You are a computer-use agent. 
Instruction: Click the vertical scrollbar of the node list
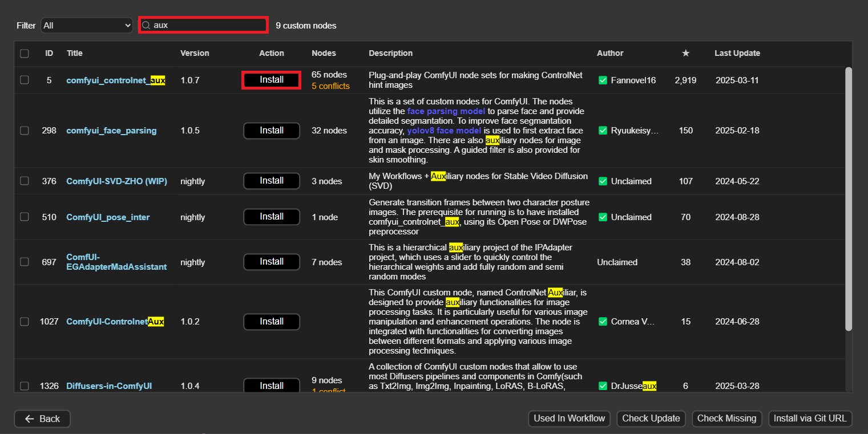tap(848, 200)
